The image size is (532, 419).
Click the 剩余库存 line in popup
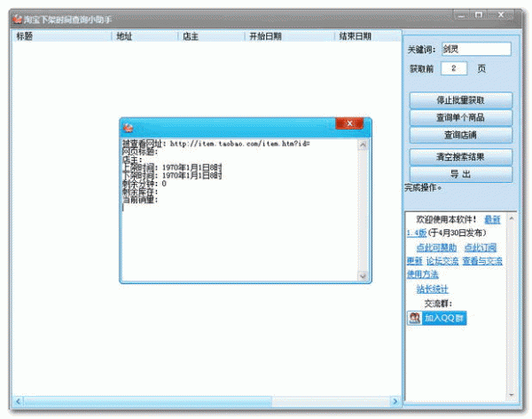point(140,192)
